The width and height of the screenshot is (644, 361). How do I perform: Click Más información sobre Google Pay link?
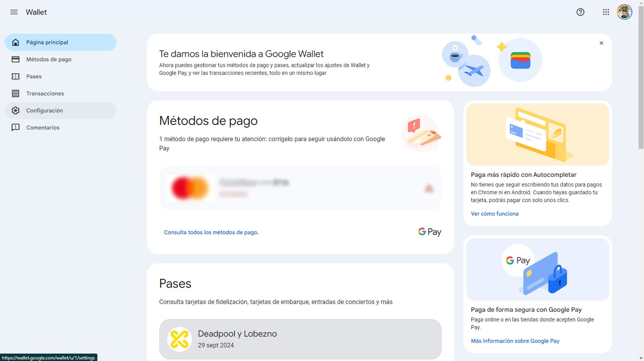(x=515, y=341)
